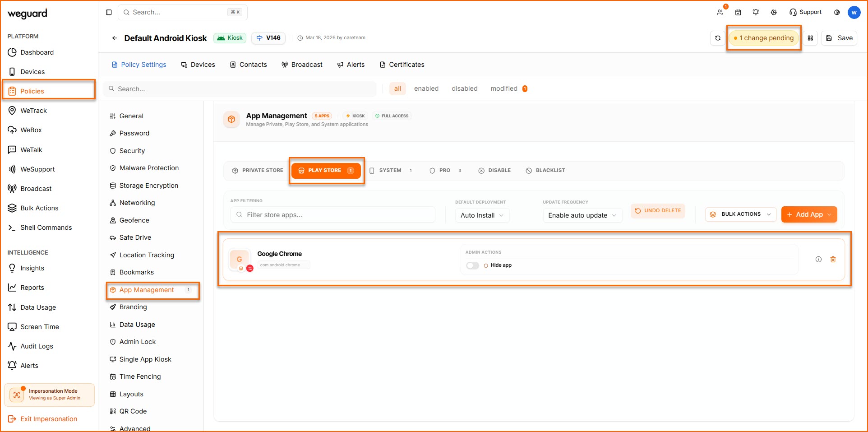Image resolution: width=868 pixels, height=432 pixels.
Task: Filter settings by modified
Action: coord(504,89)
